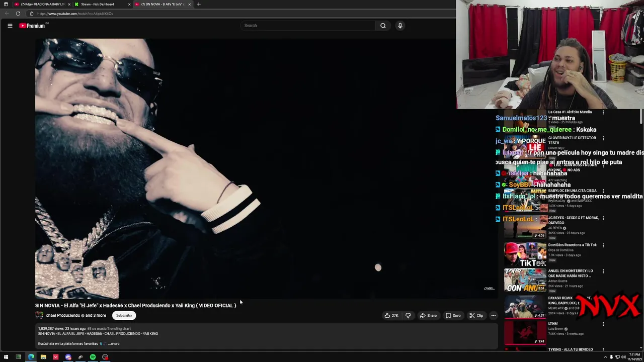Click the #8 on music Trending chart link
Viewport: 644px width, 362px height.
pos(109,329)
